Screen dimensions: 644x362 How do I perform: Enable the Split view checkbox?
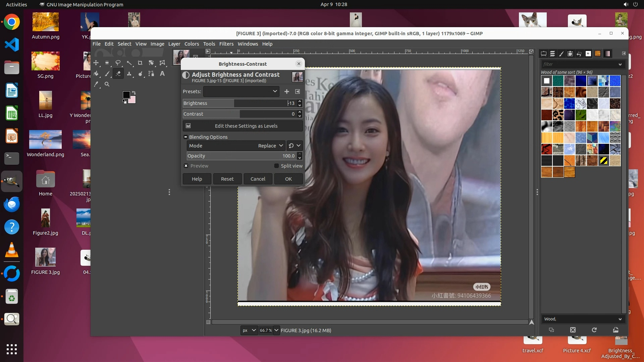click(276, 166)
